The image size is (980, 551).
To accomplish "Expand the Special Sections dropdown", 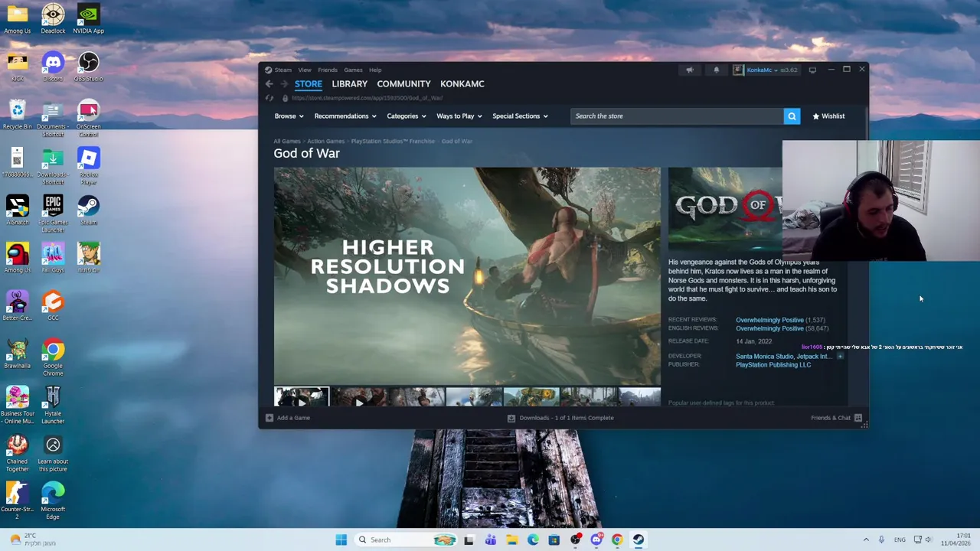I will coord(521,116).
